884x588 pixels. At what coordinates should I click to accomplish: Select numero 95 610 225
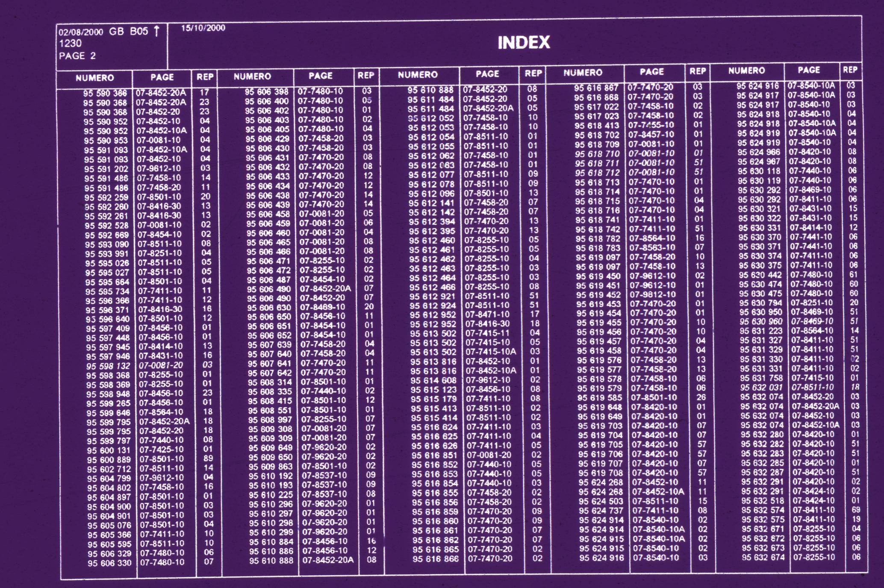(271, 495)
